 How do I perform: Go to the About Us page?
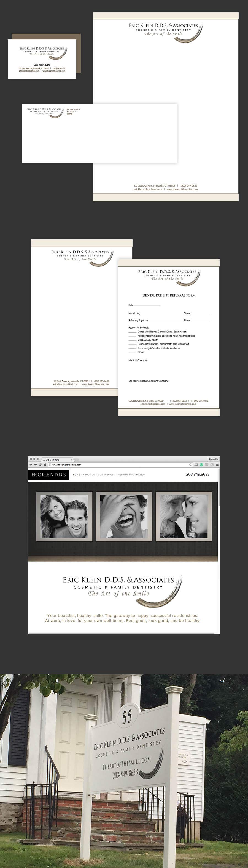click(x=89, y=475)
